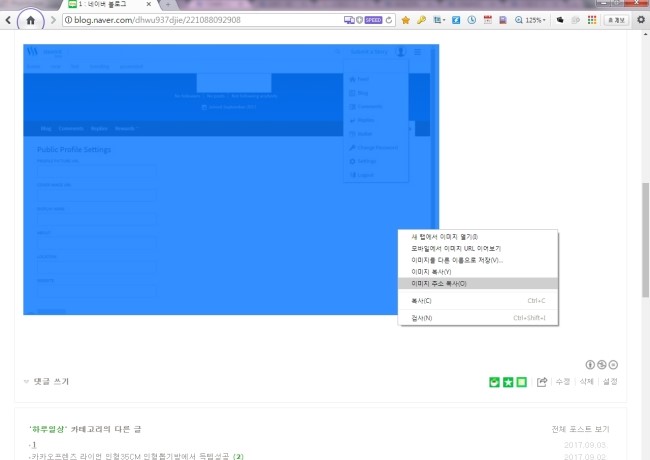Click the clock history icon in toolbar
Screen dimensions: 650x460
click(x=471, y=20)
